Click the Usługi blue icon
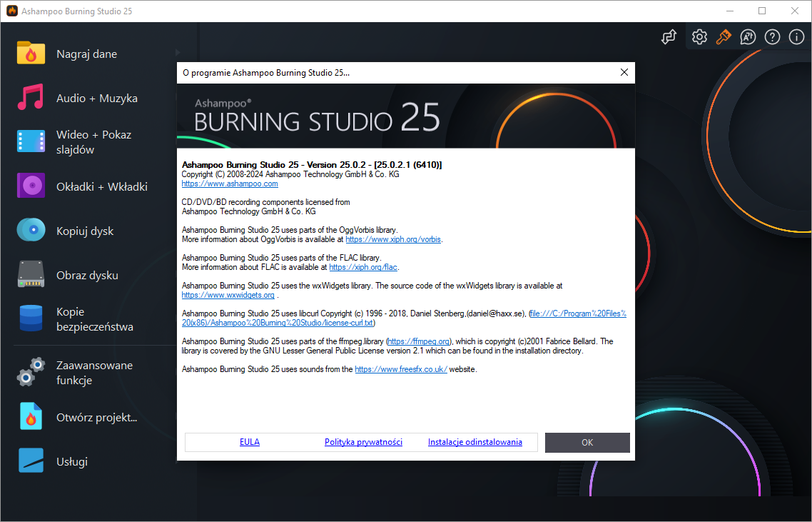This screenshot has width=812, height=522. 31,461
